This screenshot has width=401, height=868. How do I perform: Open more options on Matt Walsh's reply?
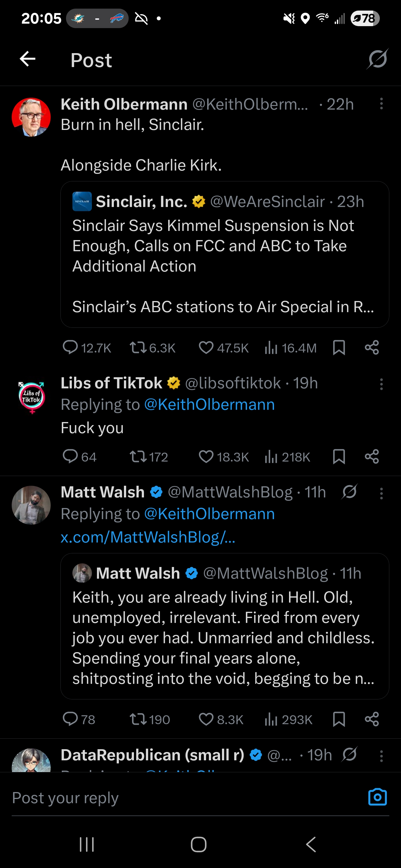pos(382,493)
